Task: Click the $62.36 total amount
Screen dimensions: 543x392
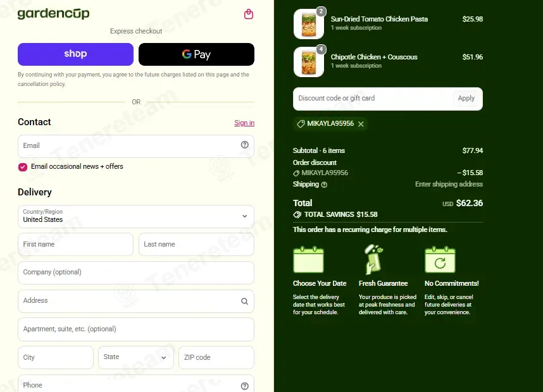Action: (469, 203)
